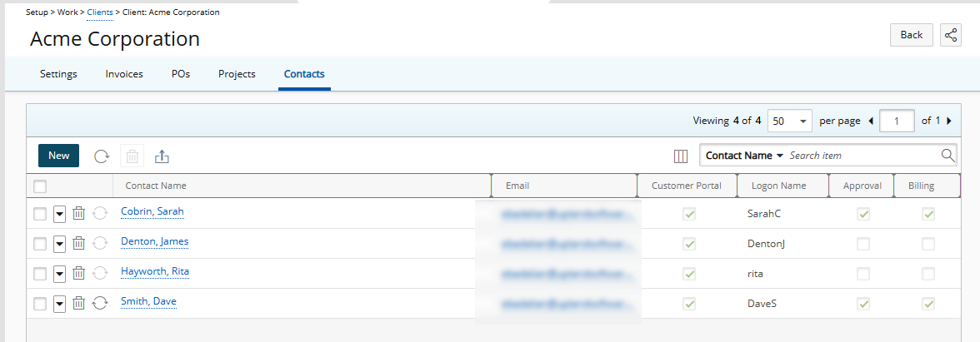Toggle Billing checkbox for rita
This screenshot has width=980, height=342.
tap(928, 274)
